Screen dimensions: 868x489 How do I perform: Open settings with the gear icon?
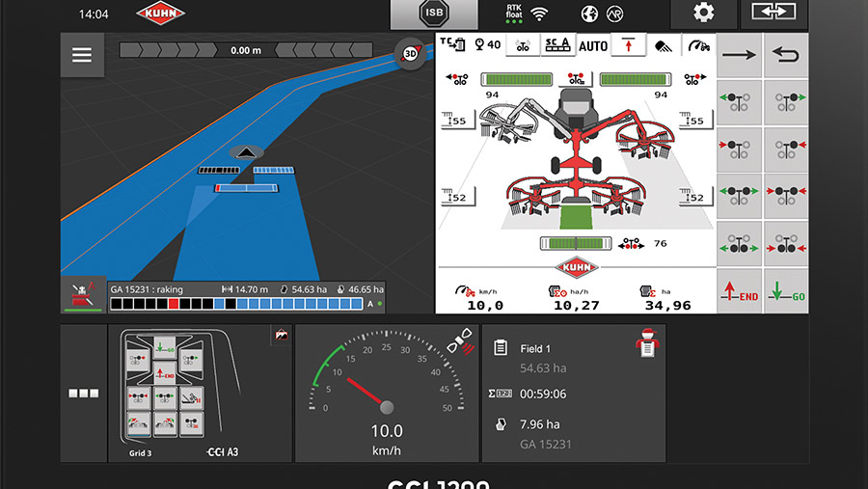(704, 14)
